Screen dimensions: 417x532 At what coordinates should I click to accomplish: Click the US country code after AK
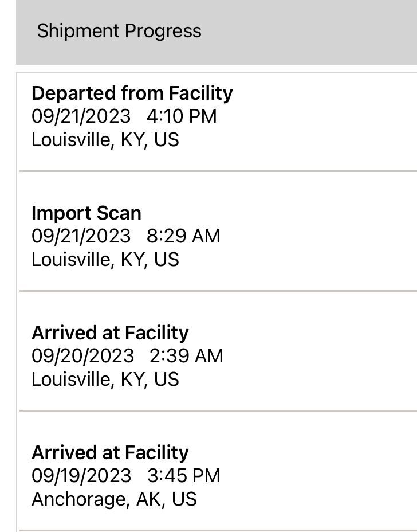point(184,499)
